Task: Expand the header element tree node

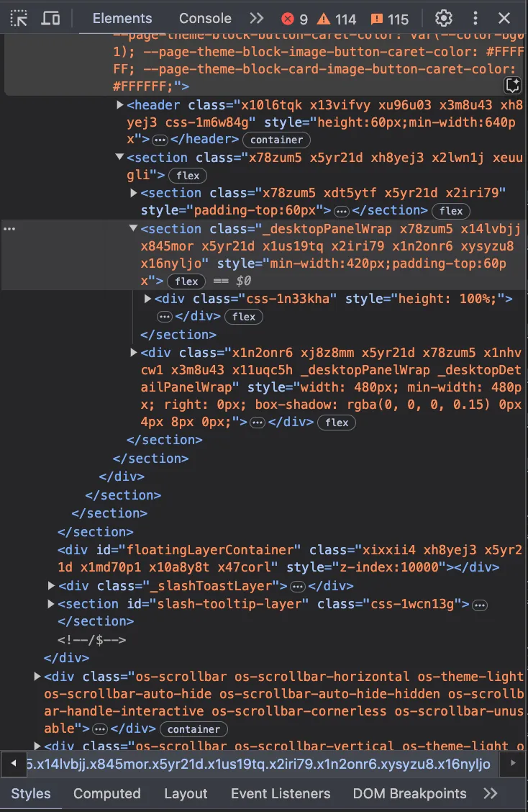Action: (x=120, y=105)
